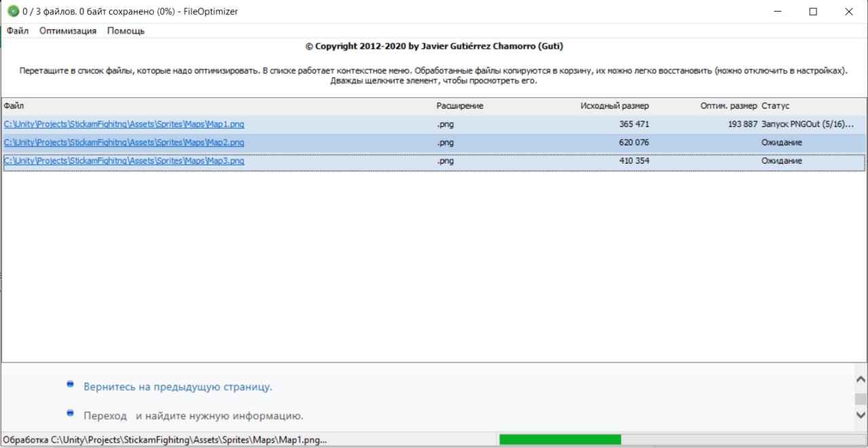Open the Оптимизация menu

click(x=68, y=31)
